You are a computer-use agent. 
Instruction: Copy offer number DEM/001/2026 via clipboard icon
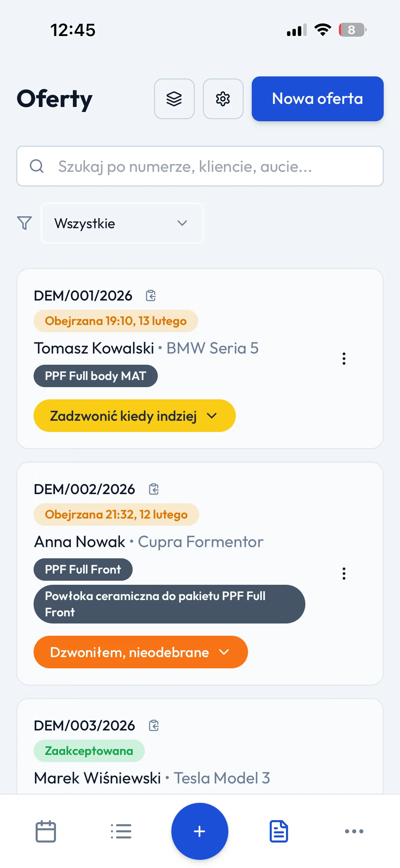[x=150, y=296]
